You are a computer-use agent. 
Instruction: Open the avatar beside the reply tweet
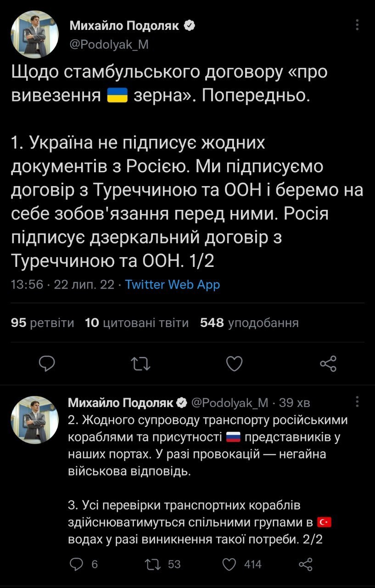[x=34, y=420]
